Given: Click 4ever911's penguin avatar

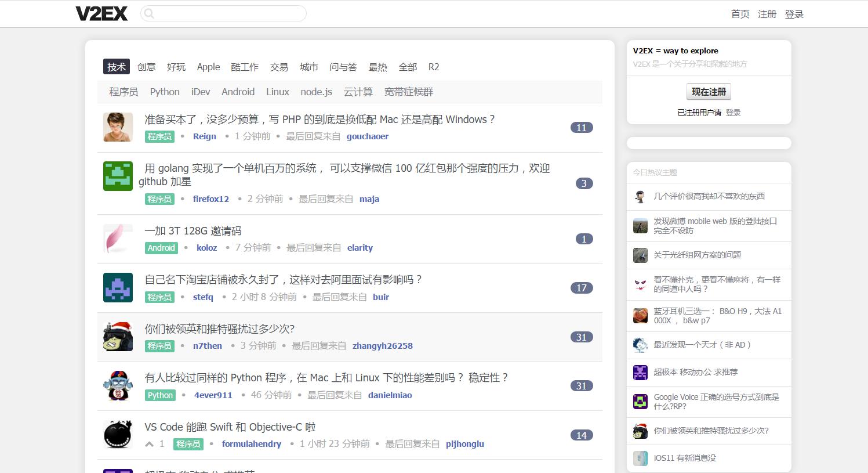Looking at the screenshot, I should 118,386.
